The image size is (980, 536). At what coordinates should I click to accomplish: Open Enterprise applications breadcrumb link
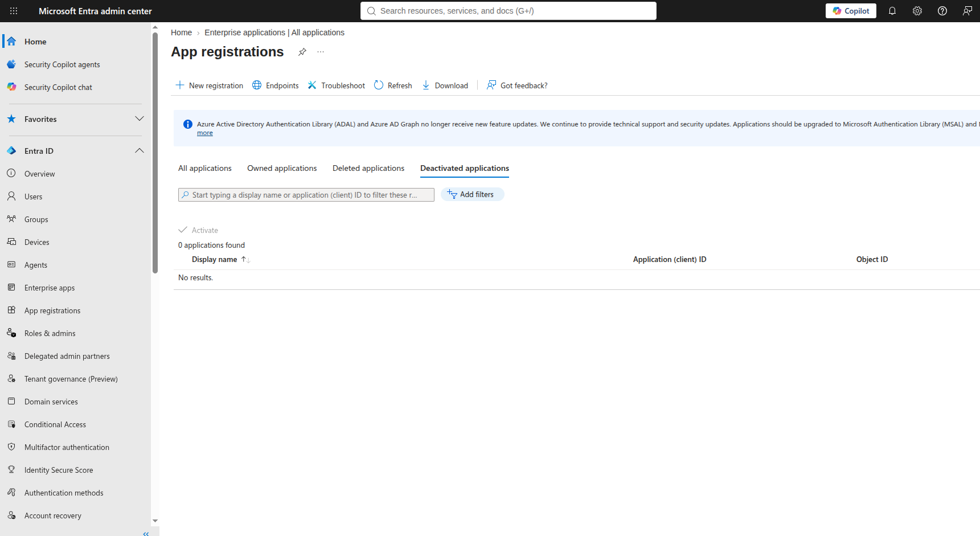[x=274, y=32]
